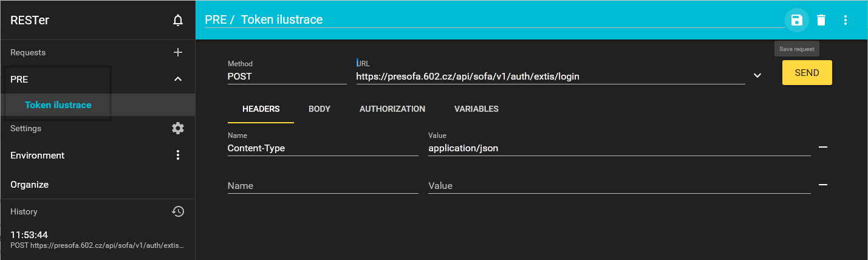This screenshot has height=260, width=868.
Task: Open URL suggestions dropdown arrow
Action: click(757, 75)
